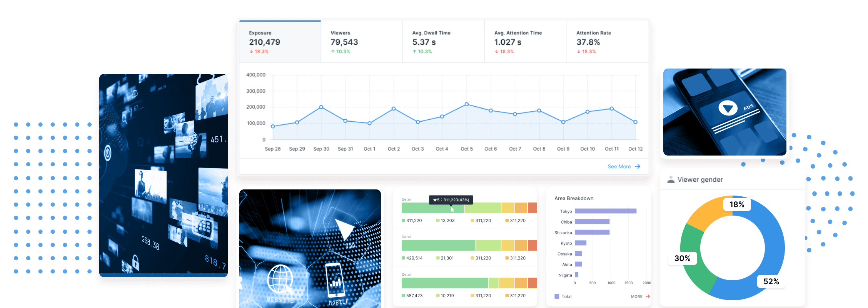
Task: Click the Tokyo bar in Area Breakdown
Action: point(606,211)
